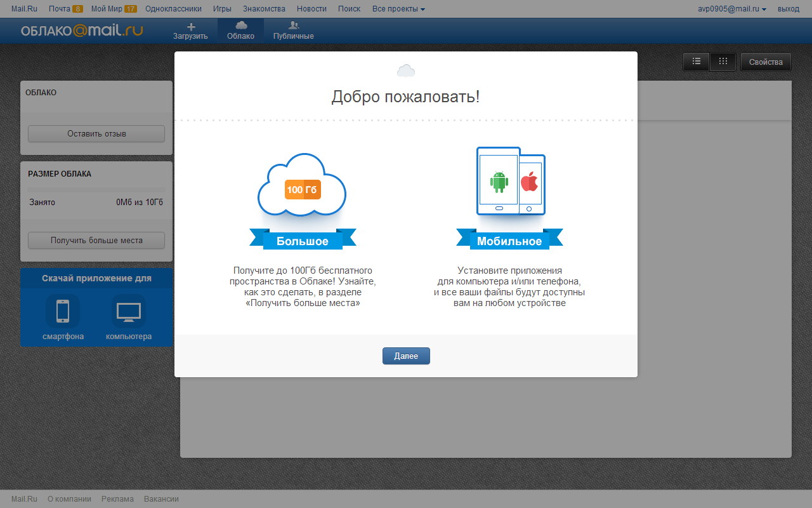Click the 100 Гб cloud illustration
The image size is (812, 508).
(x=302, y=184)
